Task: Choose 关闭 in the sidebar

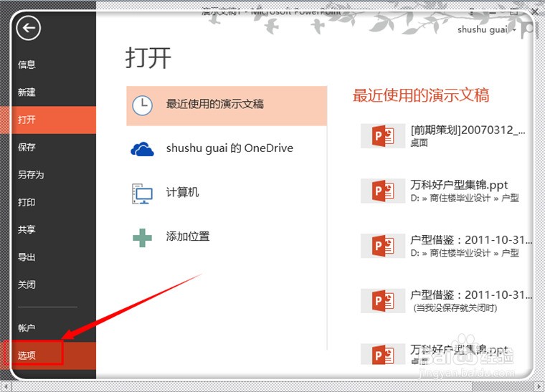Action: coord(27,285)
